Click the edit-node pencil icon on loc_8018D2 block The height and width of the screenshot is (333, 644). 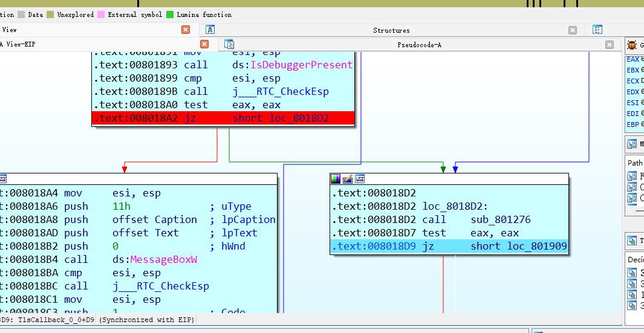[x=348, y=179]
